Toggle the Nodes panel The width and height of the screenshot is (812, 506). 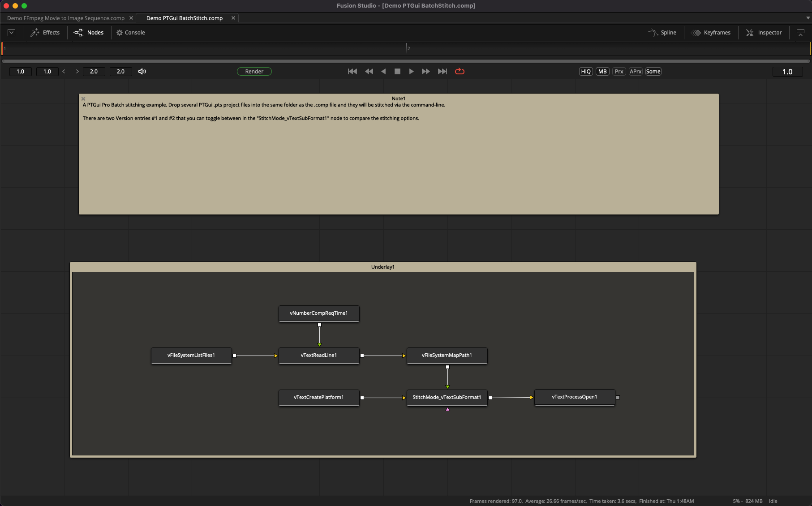(x=89, y=33)
